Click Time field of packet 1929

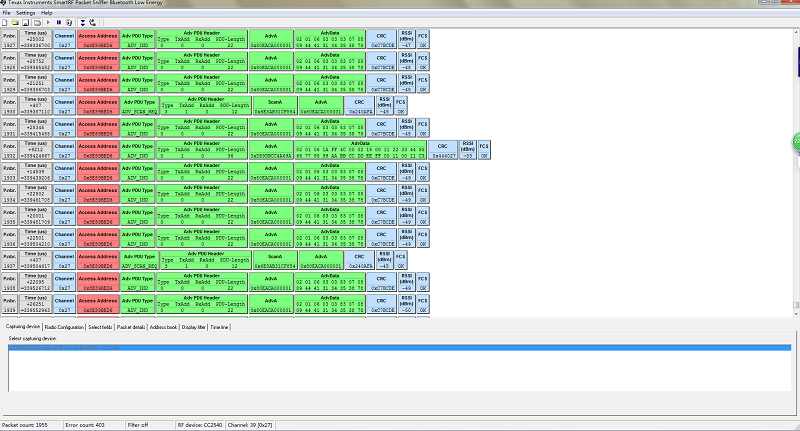tap(35, 83)
